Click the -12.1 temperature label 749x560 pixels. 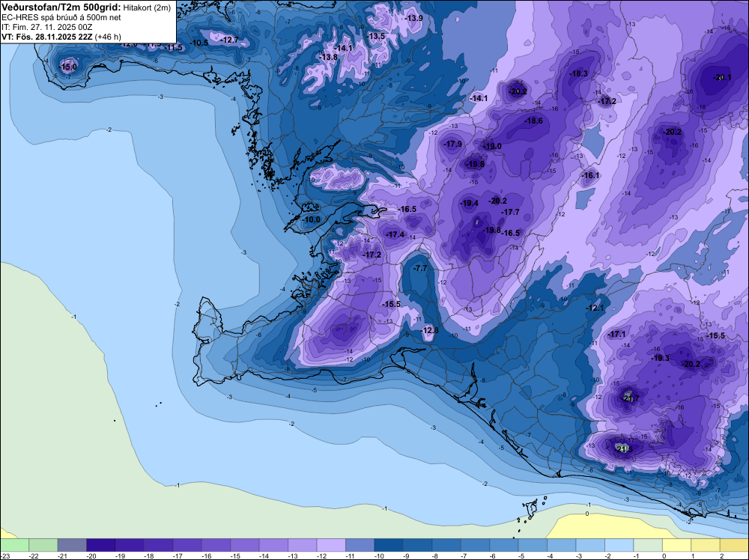click(x=595, y=308)
